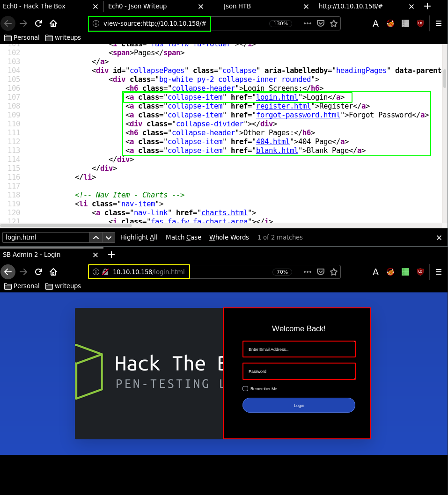Close the Json HTB tab
Viewport: 448px width, 495px height.
point(306,6)
